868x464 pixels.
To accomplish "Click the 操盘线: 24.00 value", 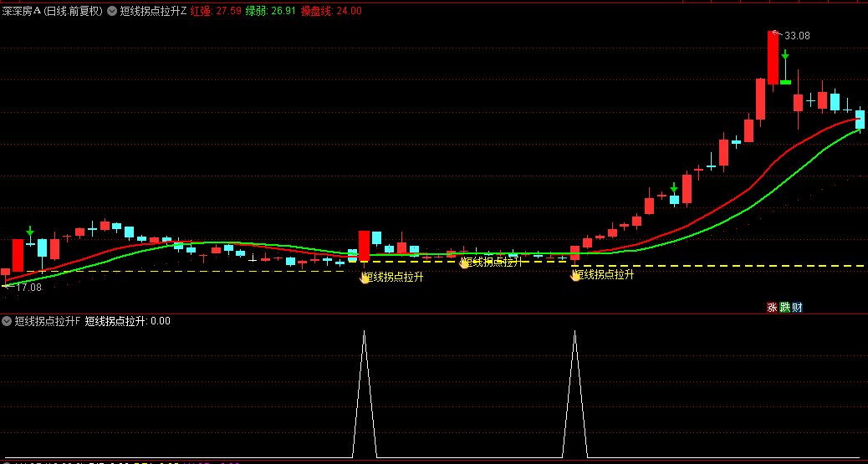I will coord(331,11).
